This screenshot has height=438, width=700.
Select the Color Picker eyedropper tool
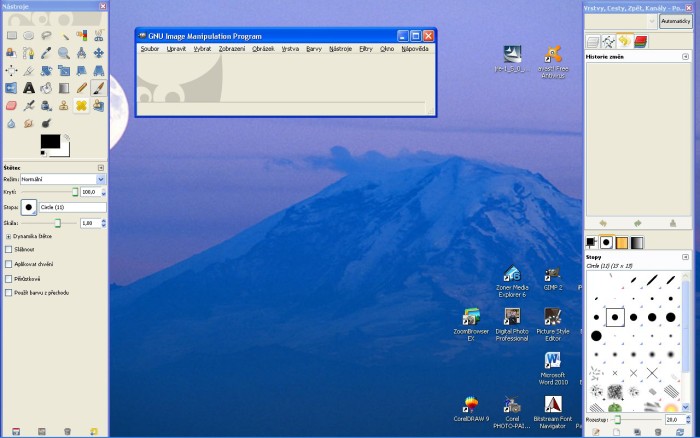(46, 53)
